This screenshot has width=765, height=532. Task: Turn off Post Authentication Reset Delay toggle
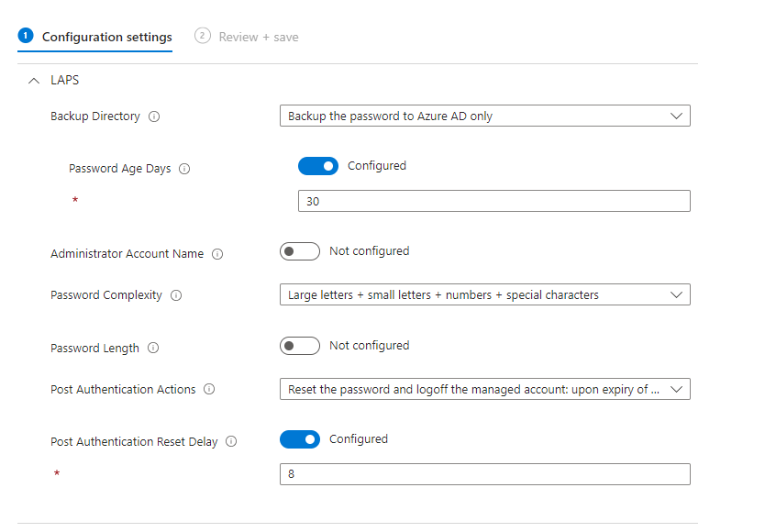tap(299, 439)
